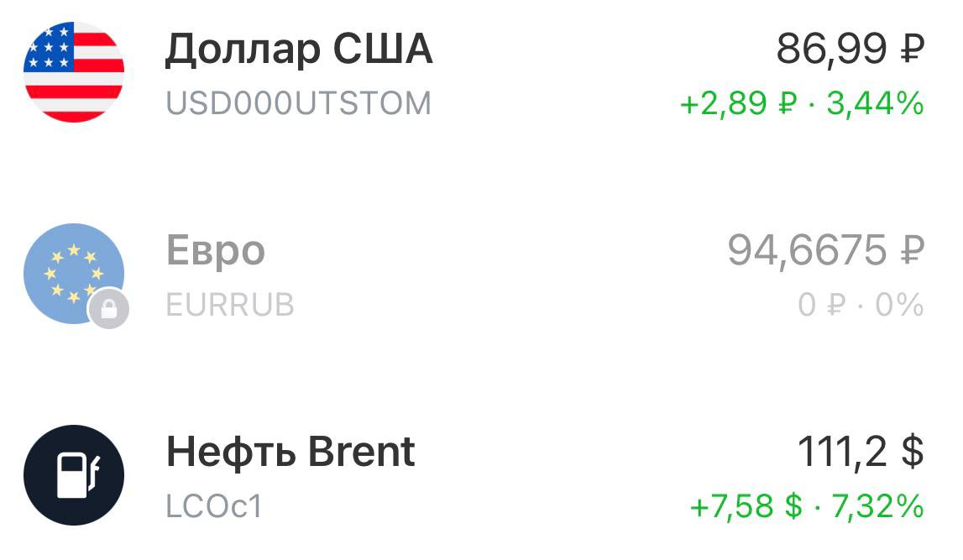Tap the 0 ₽ euro change amount
This screenshot has height=560, width=963.
click(821, 305)
